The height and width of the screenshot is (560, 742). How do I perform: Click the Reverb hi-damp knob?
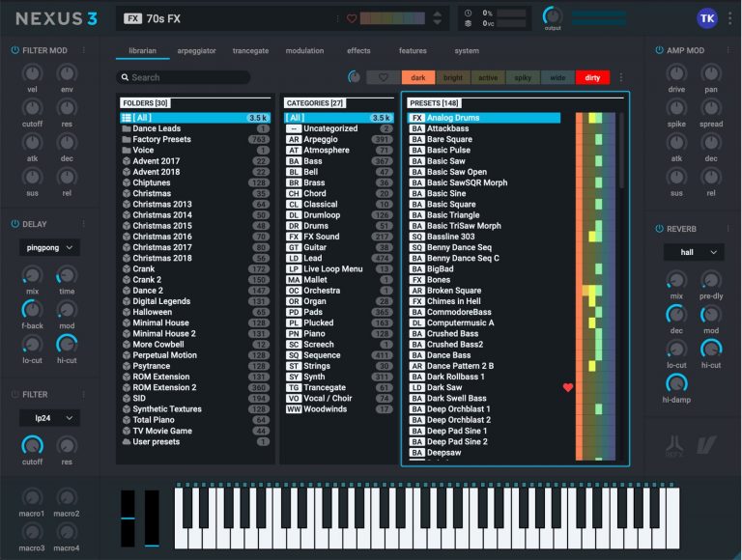(676, 383)
